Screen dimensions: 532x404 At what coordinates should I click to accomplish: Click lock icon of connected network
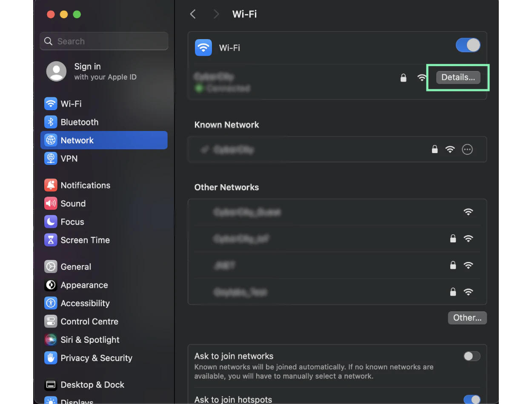click(403, 78)
